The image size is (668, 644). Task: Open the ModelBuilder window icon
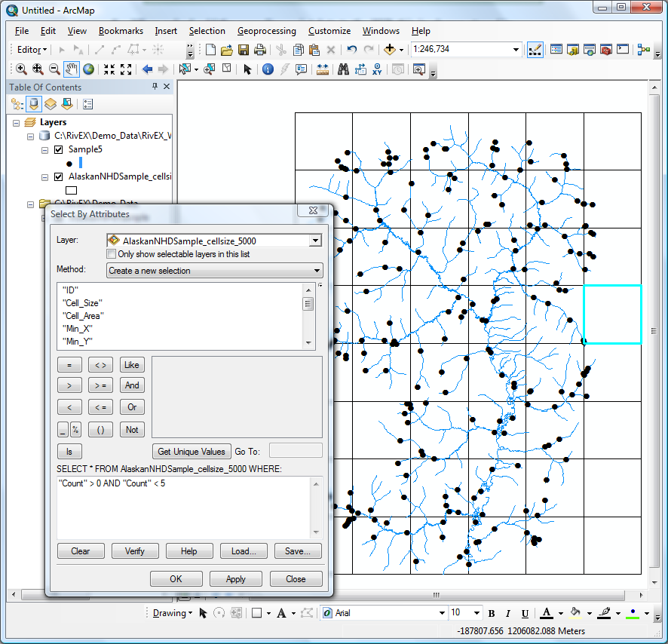[x=643, y=50]
